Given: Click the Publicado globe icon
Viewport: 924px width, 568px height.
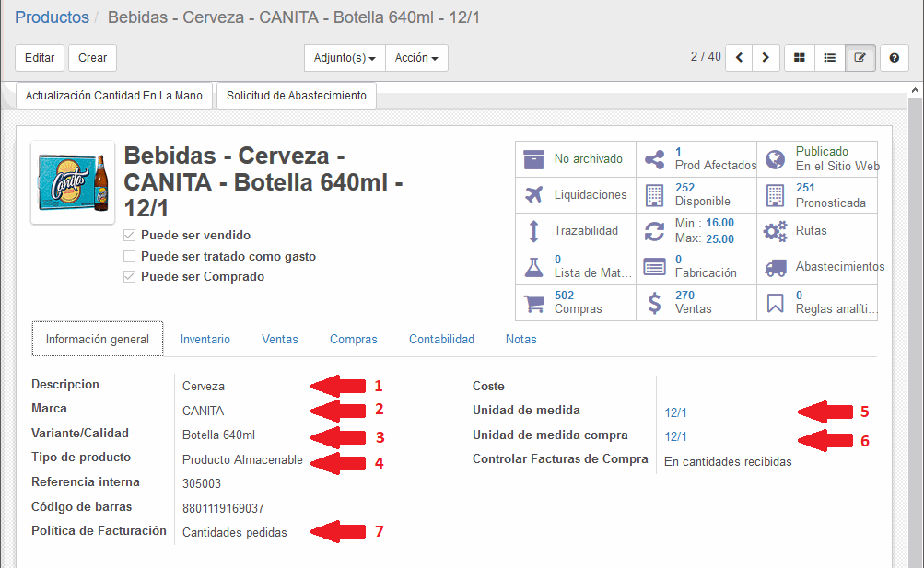Looking at the screenshot, I should point(776,159).
